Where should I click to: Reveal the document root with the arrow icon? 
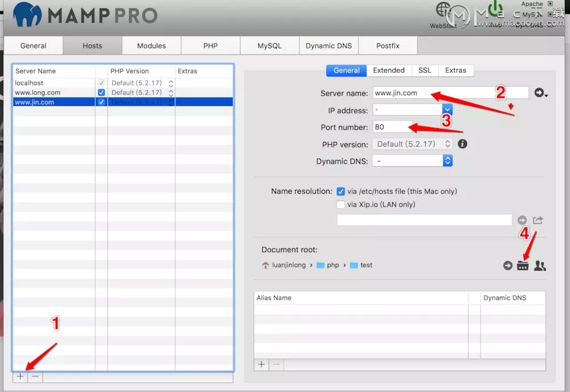point(508,266)
